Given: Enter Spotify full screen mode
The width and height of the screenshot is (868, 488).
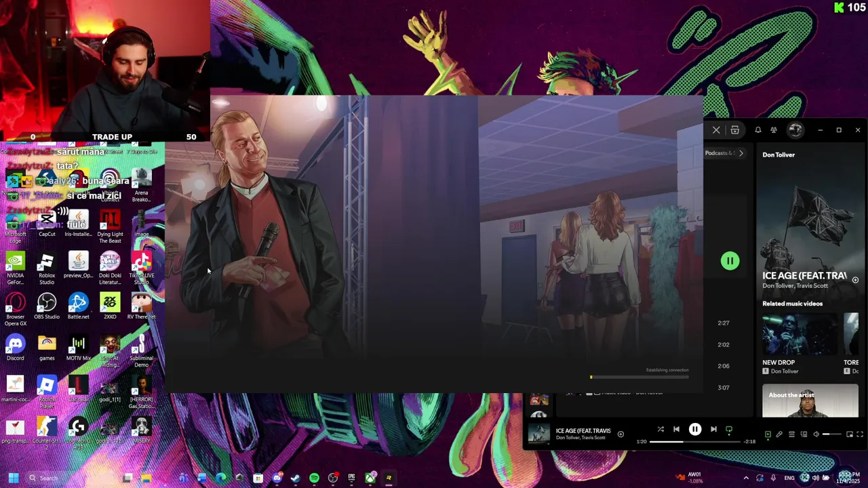Looking at the screenshot, I should click(x=860, y=434).
